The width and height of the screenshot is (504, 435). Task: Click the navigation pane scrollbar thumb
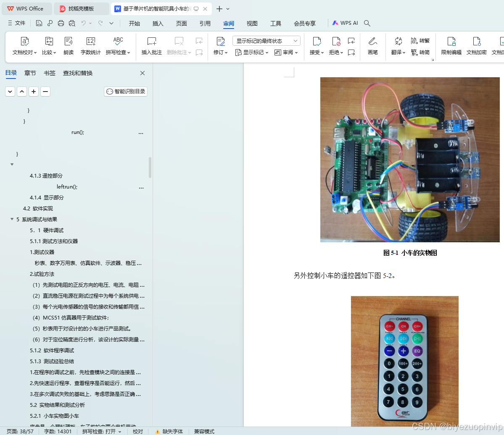pos(150,167)
